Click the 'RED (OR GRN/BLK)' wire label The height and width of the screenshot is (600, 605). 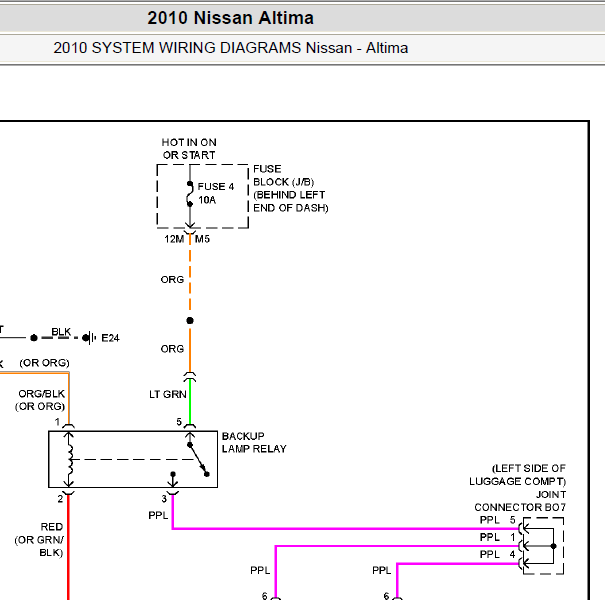tap(39, 539)
